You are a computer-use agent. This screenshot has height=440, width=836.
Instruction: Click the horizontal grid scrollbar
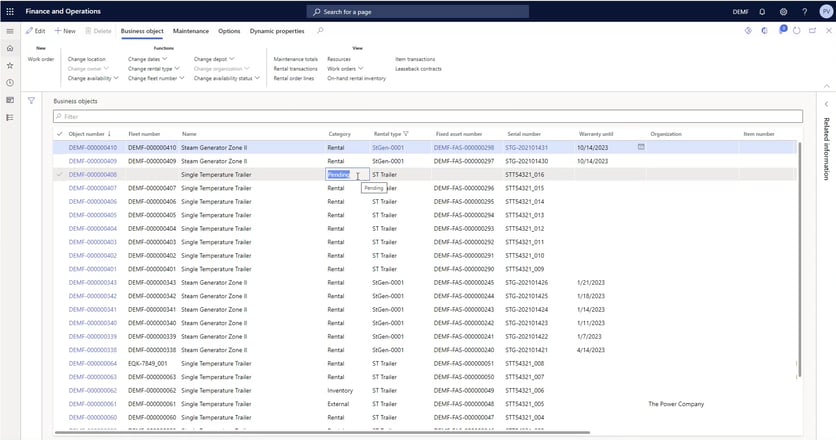click(x=322, y=433)
